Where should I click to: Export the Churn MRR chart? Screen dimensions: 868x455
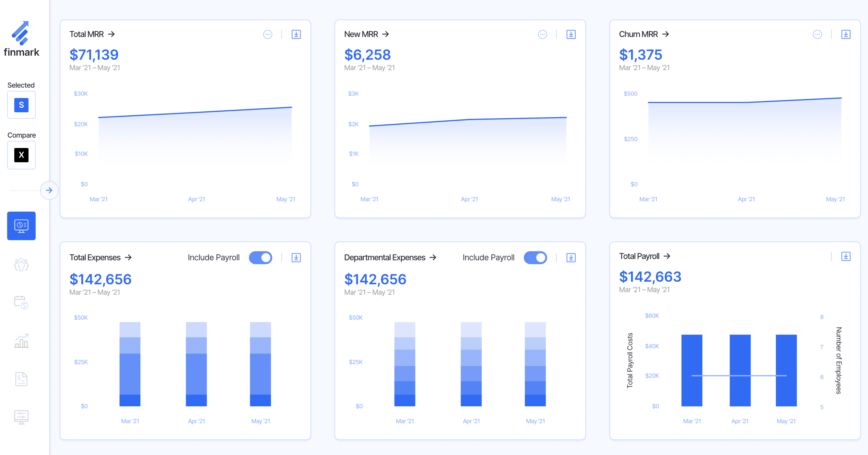click(846, 34)
